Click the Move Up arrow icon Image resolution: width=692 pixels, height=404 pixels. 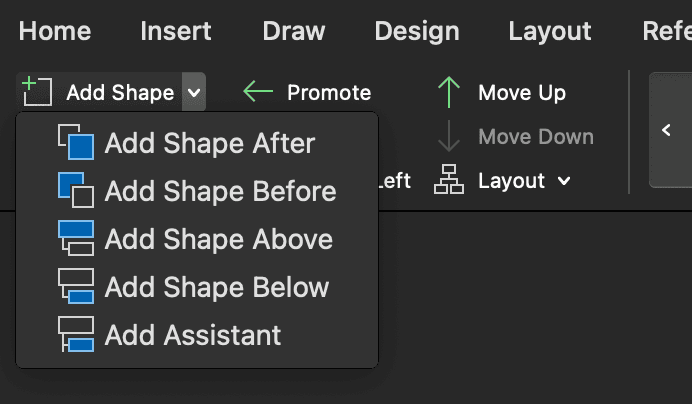[x=449, y=93]
